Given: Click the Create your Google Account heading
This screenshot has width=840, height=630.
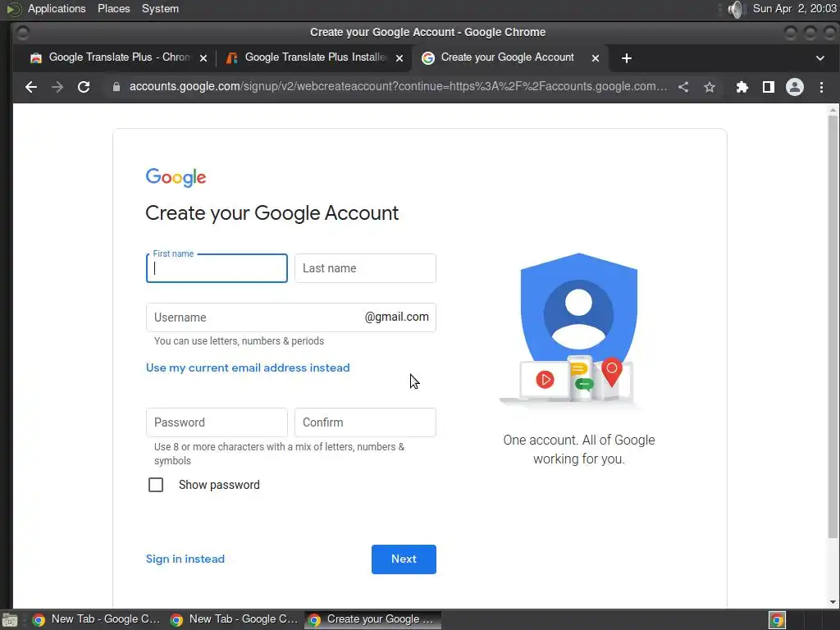Looking at the screenshot, I should point(272,213).
